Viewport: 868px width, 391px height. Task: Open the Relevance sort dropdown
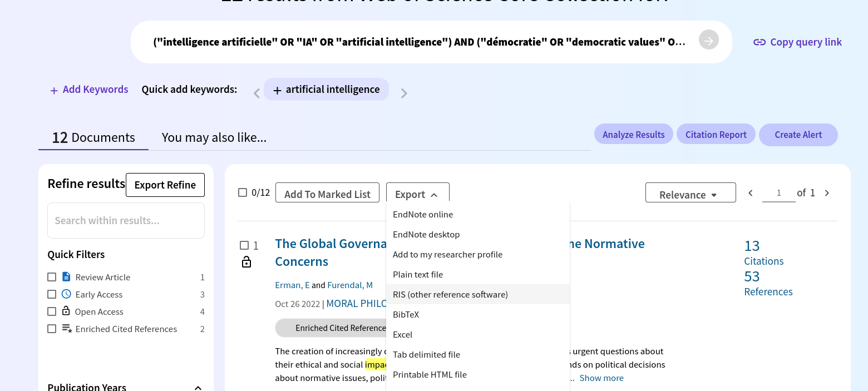pyautogui.click(x=690, y=194)
